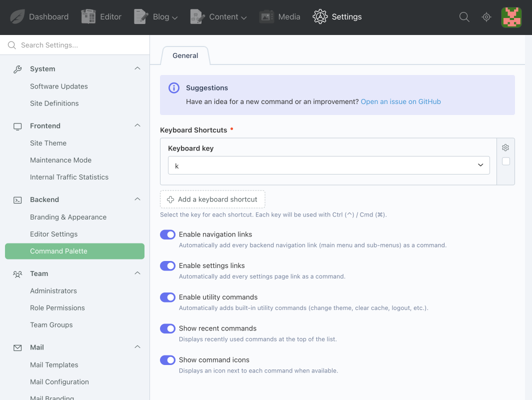Toggle Enable settings links switch

click(x=167, y=265)
